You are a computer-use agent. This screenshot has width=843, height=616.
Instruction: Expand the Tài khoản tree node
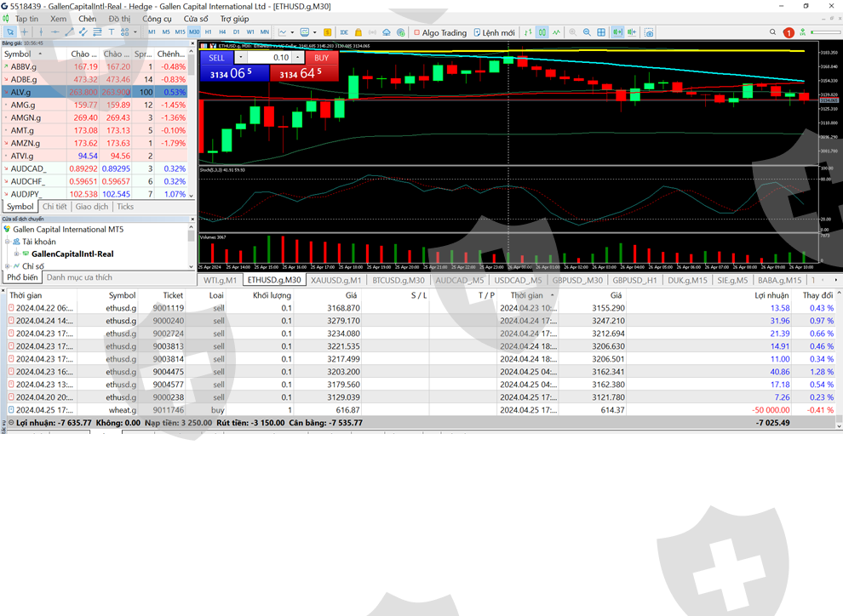[x=8, y=242]
